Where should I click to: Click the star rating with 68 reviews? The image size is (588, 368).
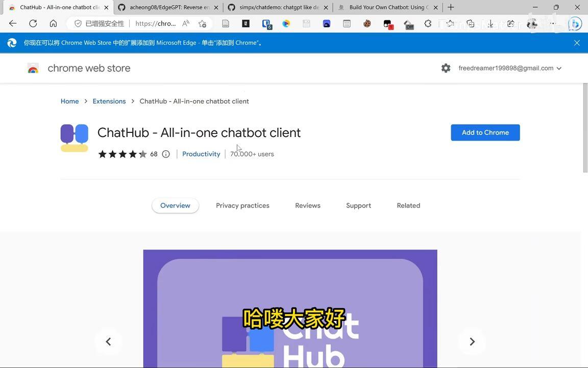click(128, 154)
